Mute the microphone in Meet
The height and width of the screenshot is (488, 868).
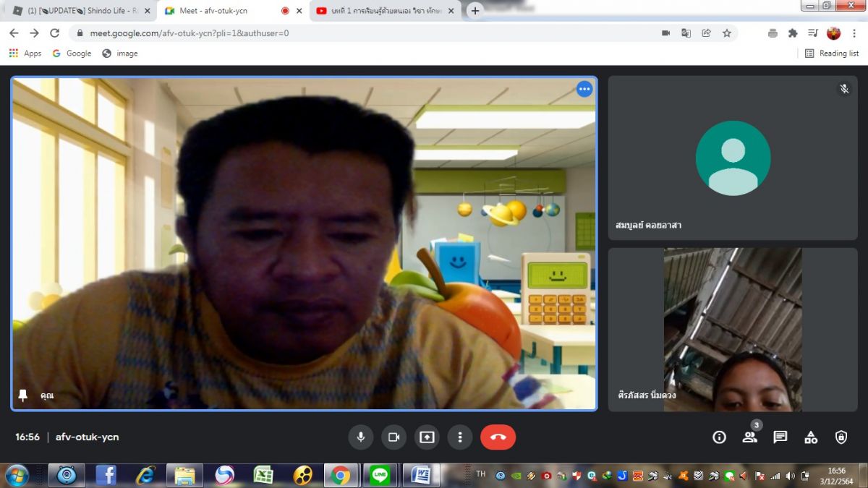coord(360,437)
